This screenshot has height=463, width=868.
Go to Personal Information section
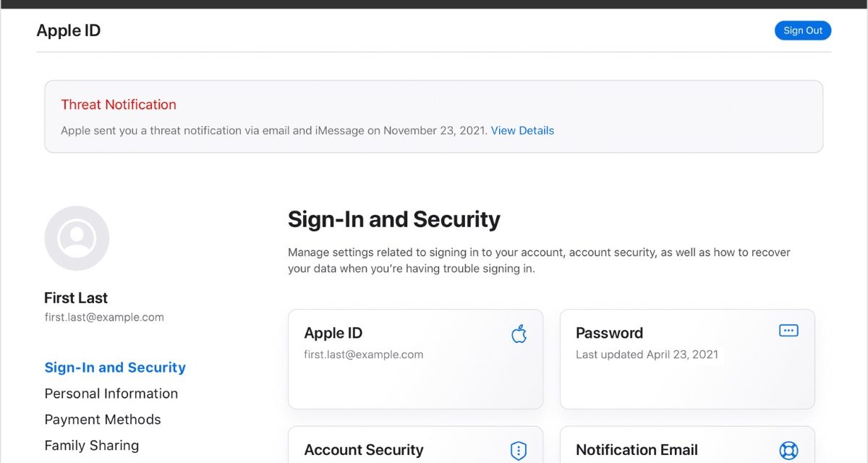pos(111,394)
